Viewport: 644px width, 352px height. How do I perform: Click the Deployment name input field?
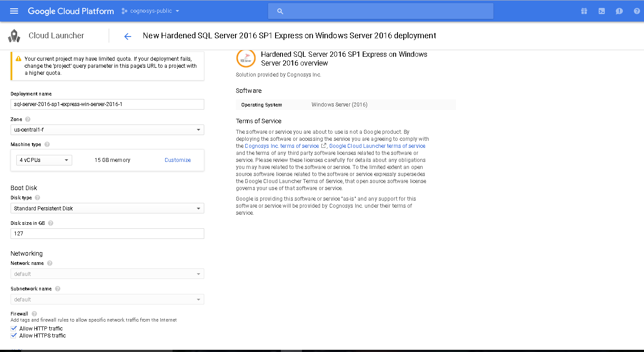click(107, 104)
